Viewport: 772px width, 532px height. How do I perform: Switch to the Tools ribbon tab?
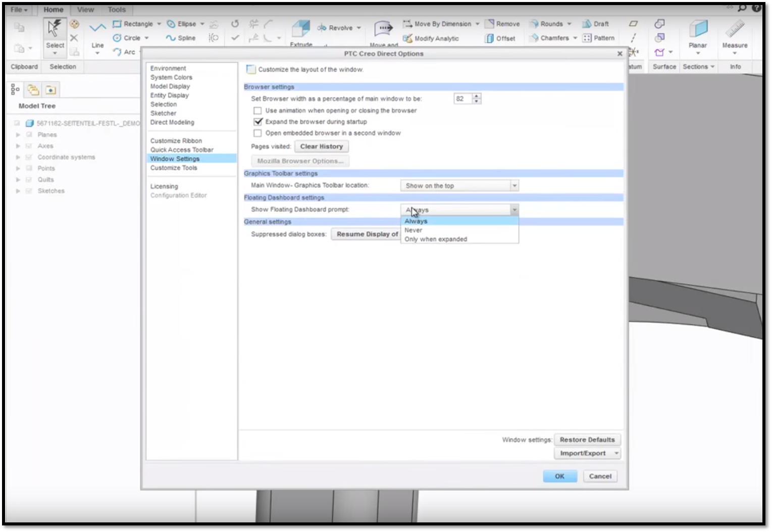pyautogui.click(x=117, y=10)
